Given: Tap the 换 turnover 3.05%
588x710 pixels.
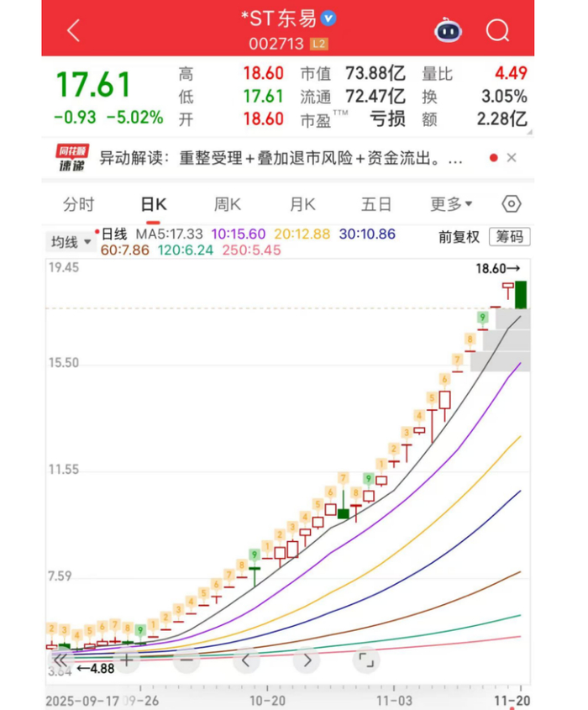Looking at the screenshot, I should coord(504,96).
